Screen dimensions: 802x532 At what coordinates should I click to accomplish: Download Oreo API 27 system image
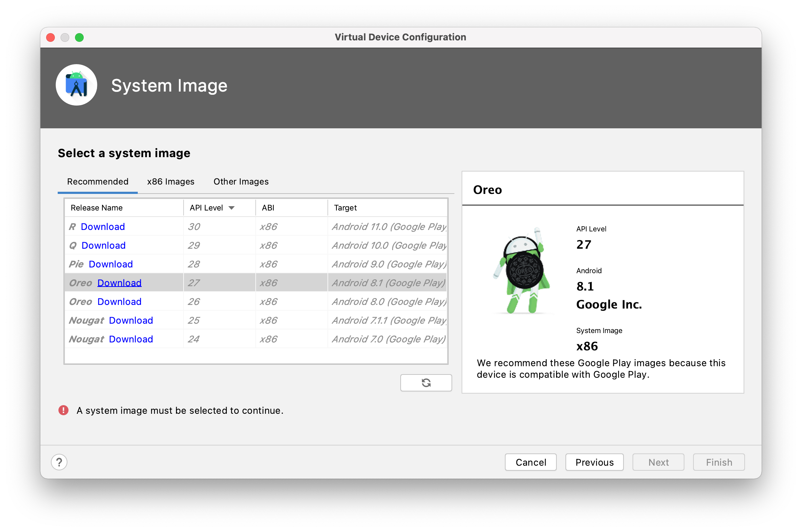[119, 283]
